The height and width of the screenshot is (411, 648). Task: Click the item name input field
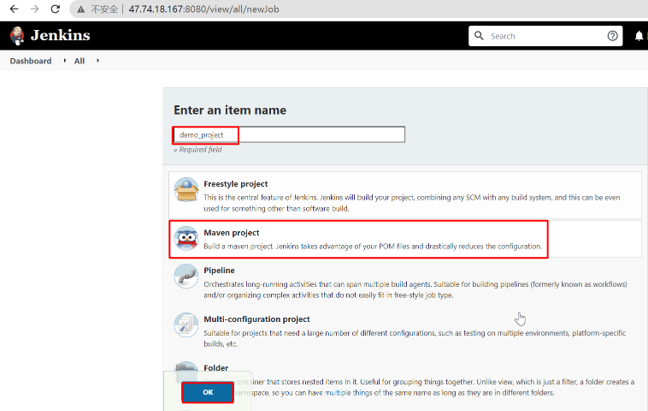tap(289, 135)
